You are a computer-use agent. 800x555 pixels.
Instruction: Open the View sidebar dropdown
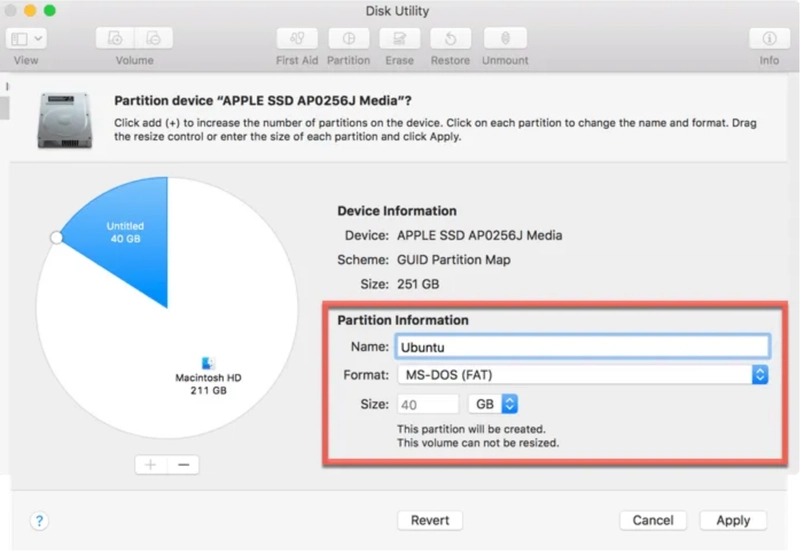(x=26, y=39)
